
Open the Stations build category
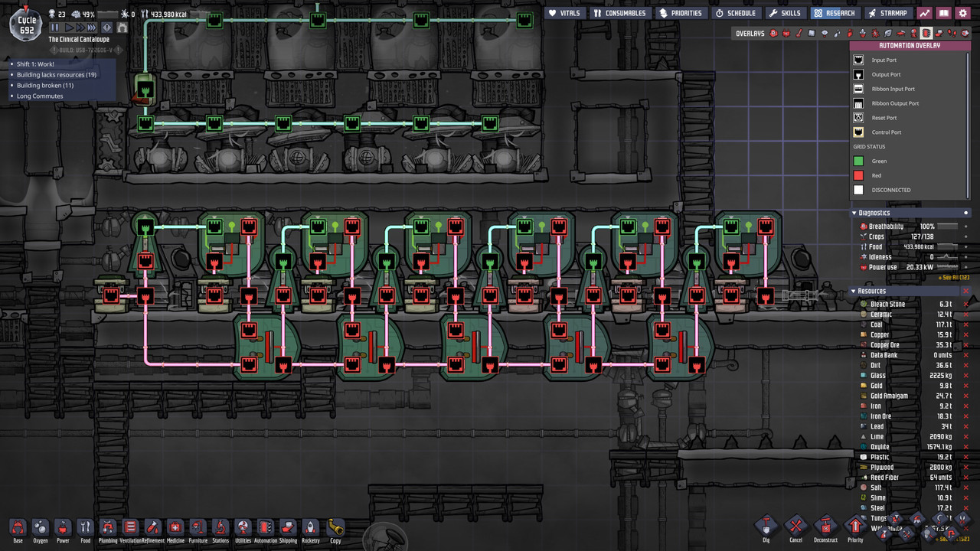[220, 527]
